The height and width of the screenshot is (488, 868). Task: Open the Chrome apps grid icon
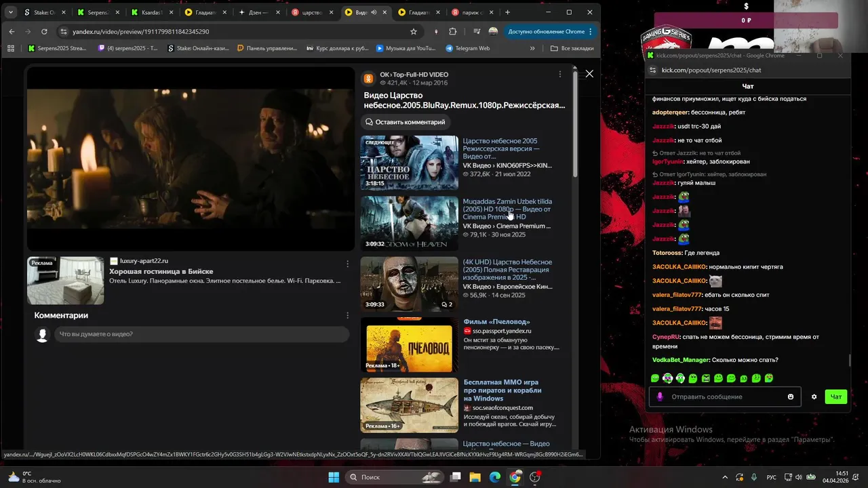click(11, 48)
